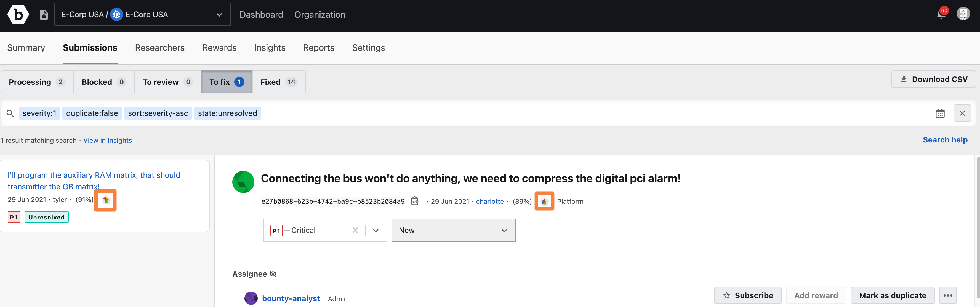Screen dimensions: 980x307
Task: Open the auxiliary RAM matrix submission
Action: 94,181
